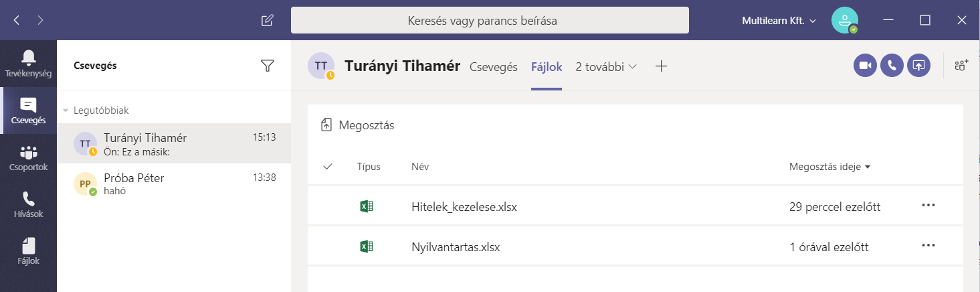Viewport: 980px width, 292px height.
Task: Switch to the Csevegés tab
Action: (493, 66)
